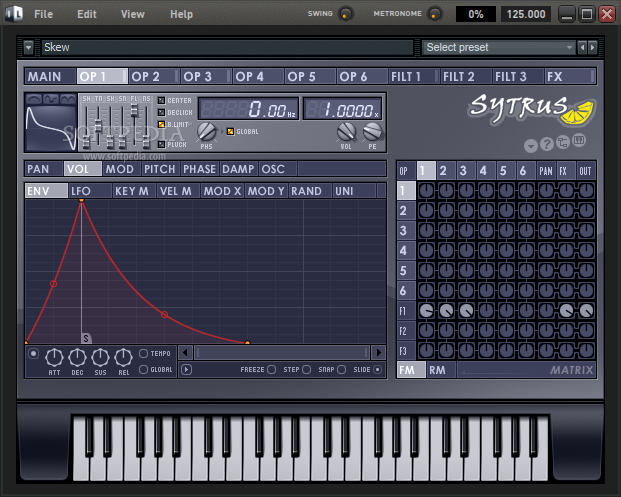The width and height of the screenshot is (621, 497).
Task: Click the application logo in top-left corner
Action: click(14, 14)
